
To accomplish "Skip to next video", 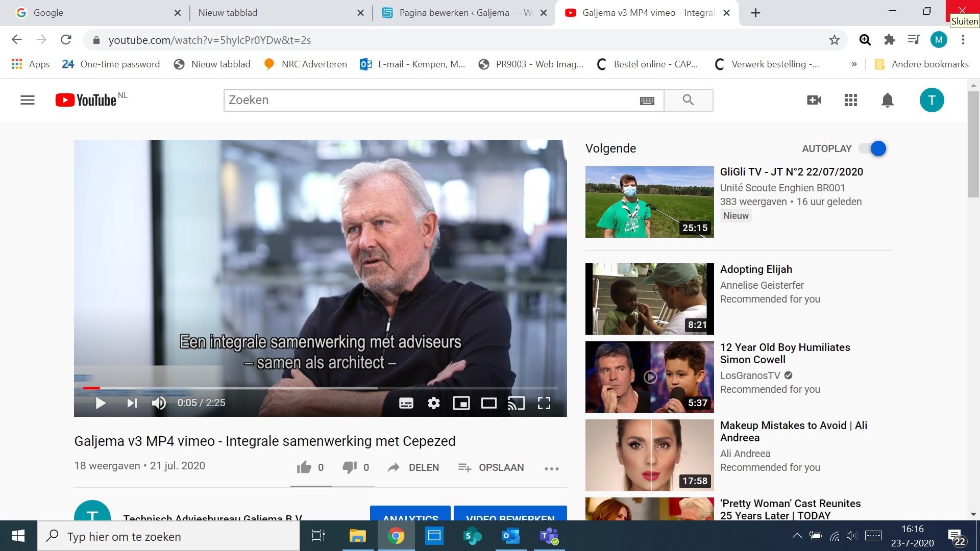I will tap(132, 403).
